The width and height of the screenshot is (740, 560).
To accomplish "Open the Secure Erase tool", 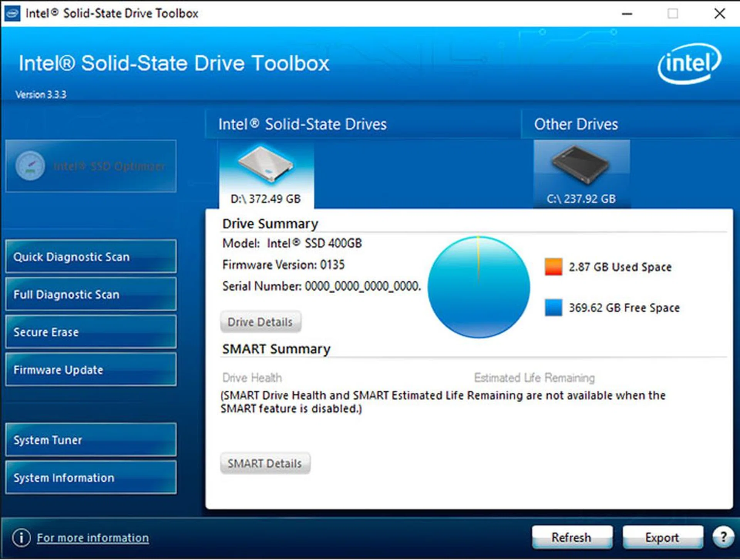I will point(91,332).
